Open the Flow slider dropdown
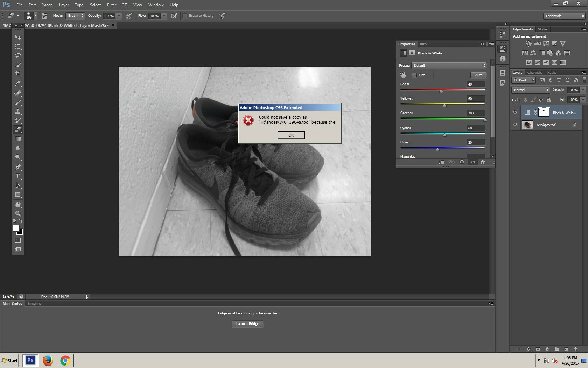This screenshot has height=368, width=588. point(164,16)
